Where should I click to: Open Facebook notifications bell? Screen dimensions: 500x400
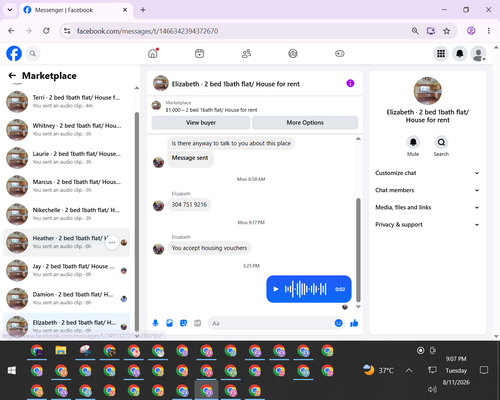coord(460,53)
